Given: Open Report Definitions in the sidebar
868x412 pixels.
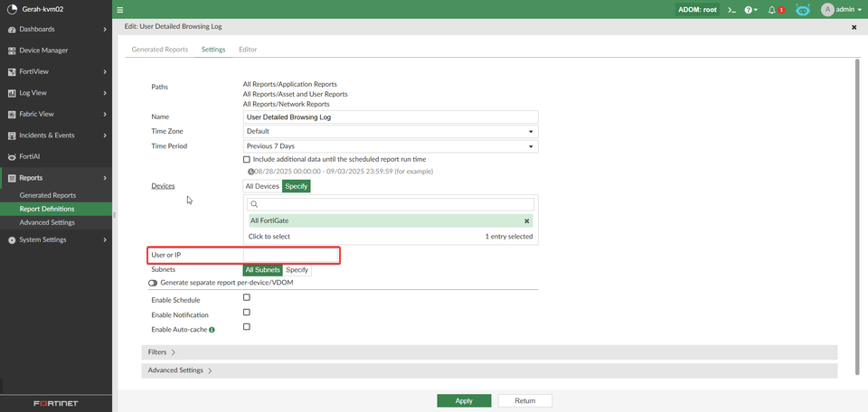Looking at the screenshot, I should 56,209.
